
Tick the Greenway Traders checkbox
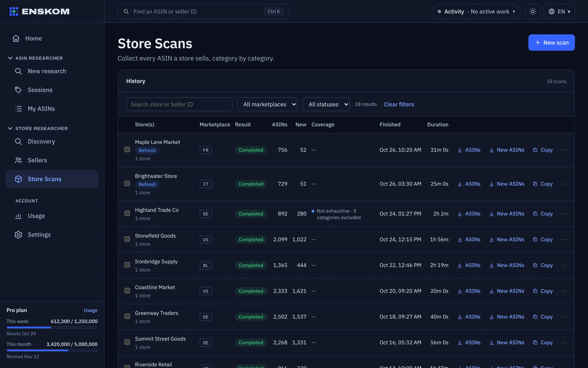127,316
